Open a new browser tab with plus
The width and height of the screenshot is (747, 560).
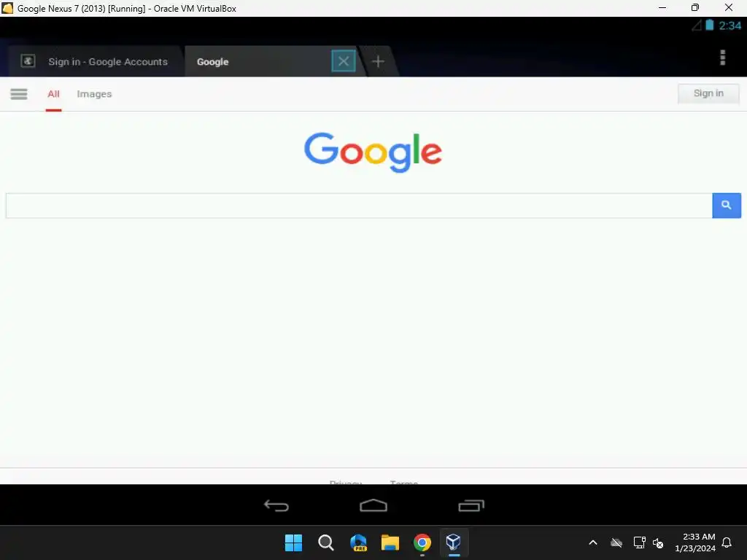click(x=378, y=61)
